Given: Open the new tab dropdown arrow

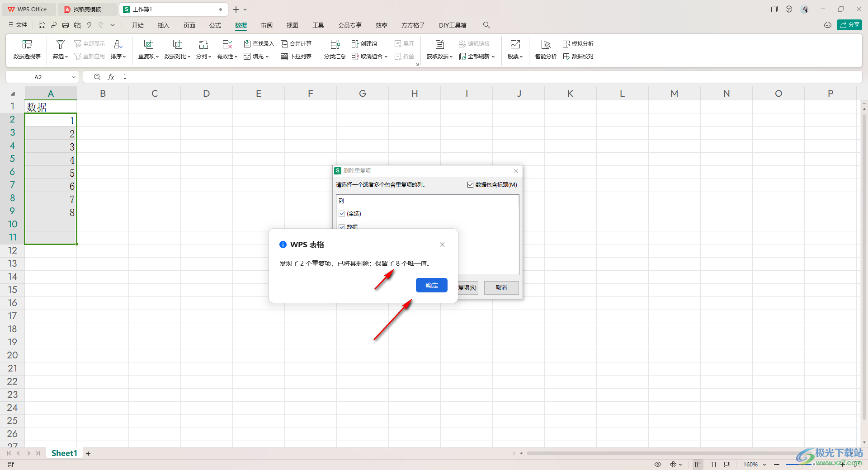Looking at the screenshot, I should click(x=245, y=9).
